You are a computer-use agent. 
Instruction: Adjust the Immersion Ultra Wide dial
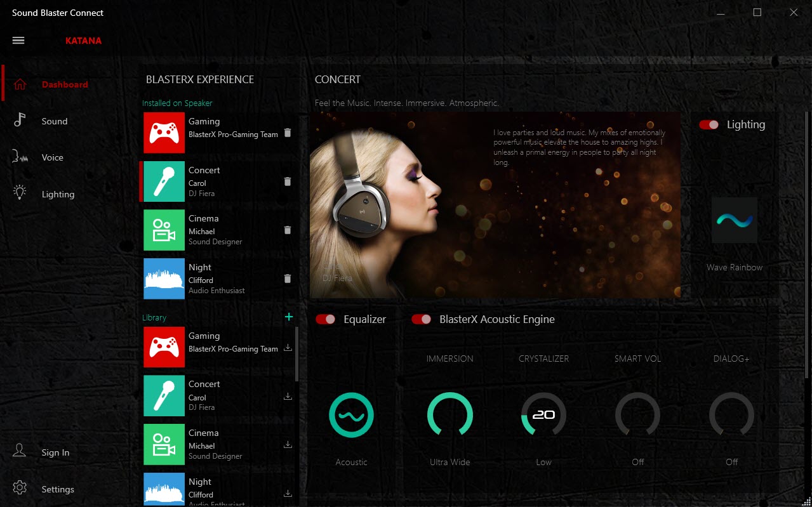[x=450, y=415]
